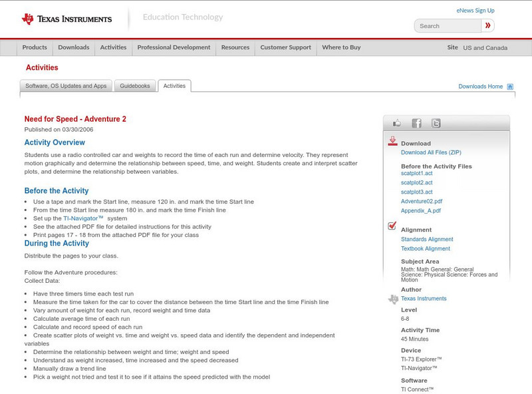Submit search with the red arrows button
This screenshot has height=394, width=532.
point(487,25)
